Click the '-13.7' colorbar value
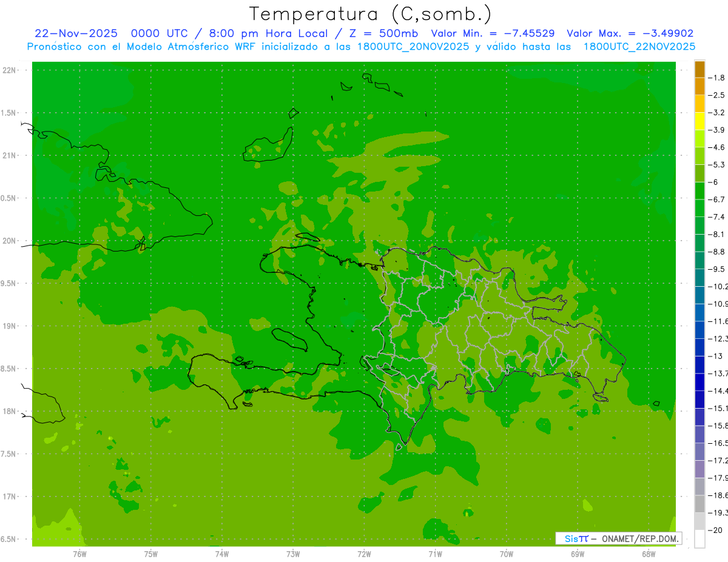Viewport: 728px width, 562px height. point(718,373)
